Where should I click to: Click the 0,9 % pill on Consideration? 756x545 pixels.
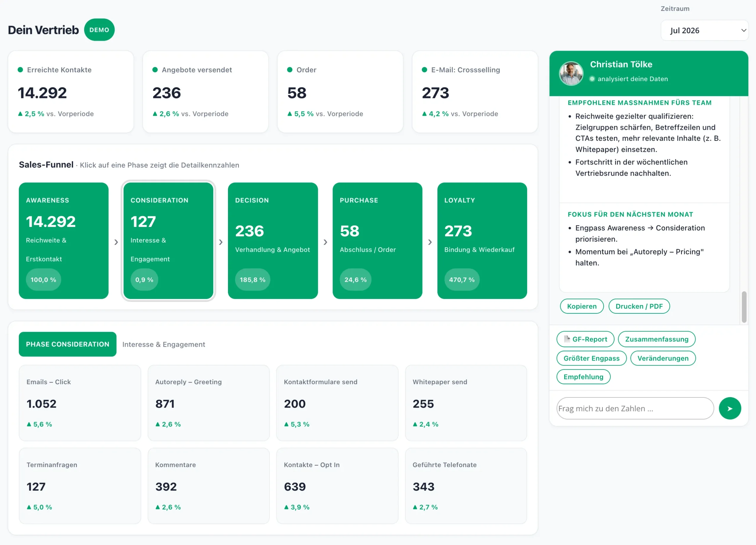144,279
